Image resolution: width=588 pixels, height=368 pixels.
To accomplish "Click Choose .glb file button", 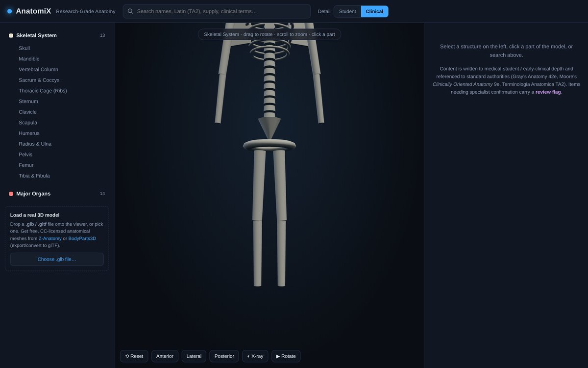I will [57, 259].
